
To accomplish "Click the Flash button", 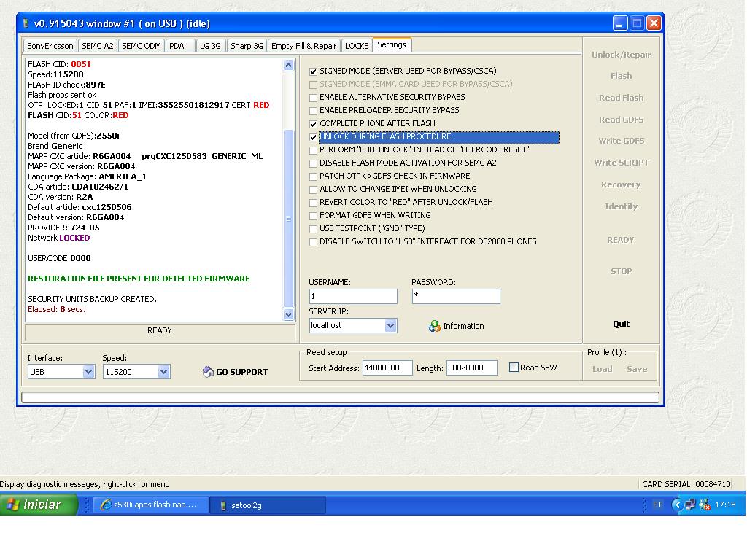I will [621, 76].
